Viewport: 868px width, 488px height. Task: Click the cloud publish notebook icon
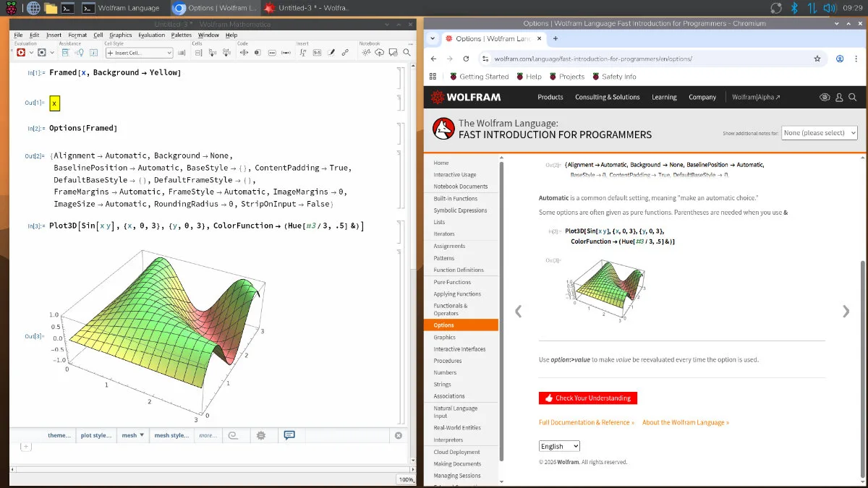pos(379,53)
